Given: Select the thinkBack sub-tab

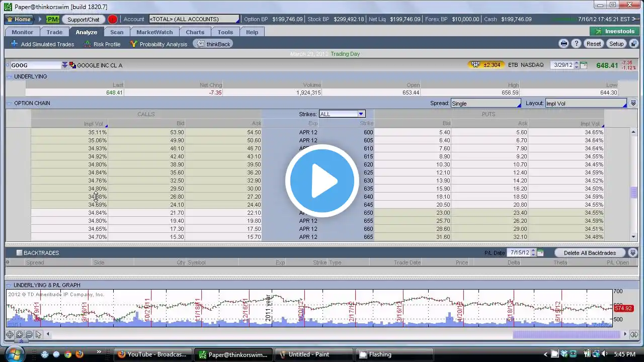Looking at the screenshot, I should [213, 44].
